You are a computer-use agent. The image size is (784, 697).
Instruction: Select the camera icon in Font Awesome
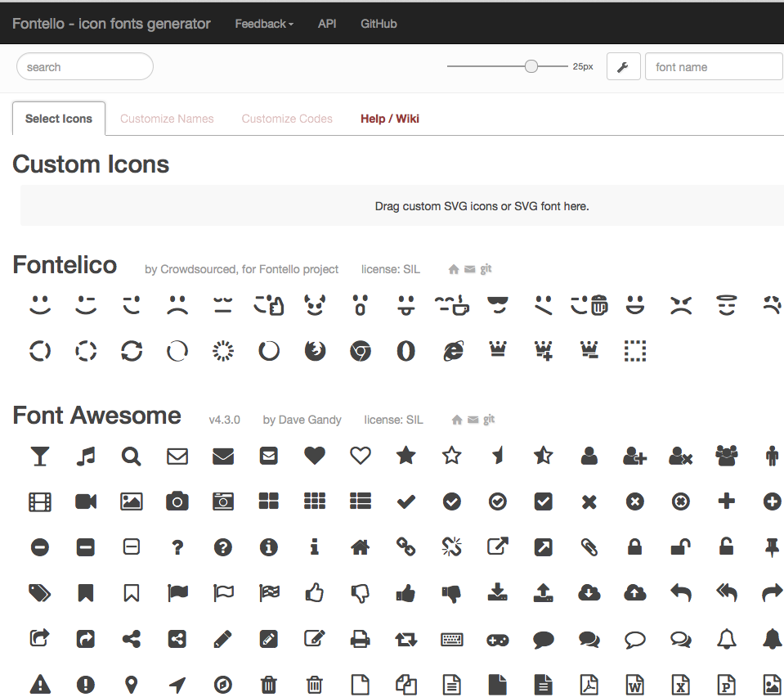(177, 501)
